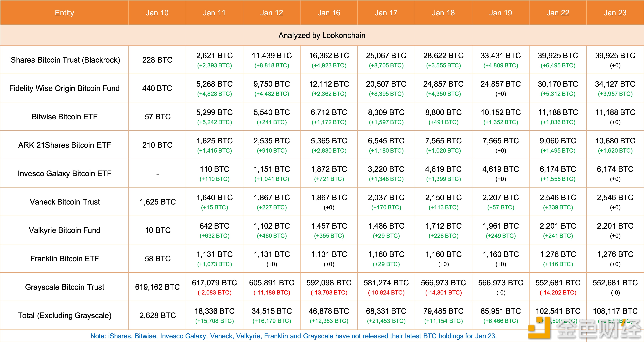Click the '(+6,495 BTC)' iShares change
The width and height of the screenshot is (644, 342).
coord(558,65)
